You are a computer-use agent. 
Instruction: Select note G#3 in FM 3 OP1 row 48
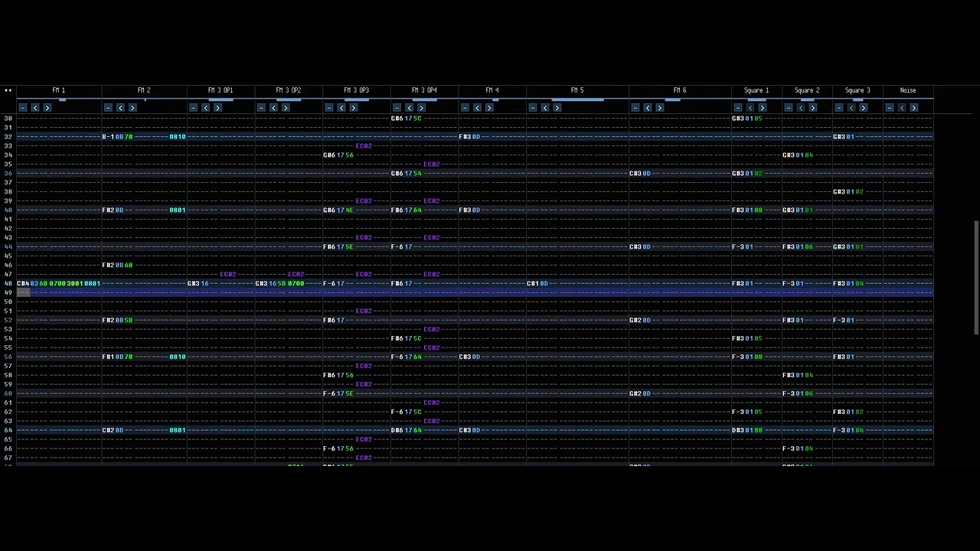[x=193, y=284]
